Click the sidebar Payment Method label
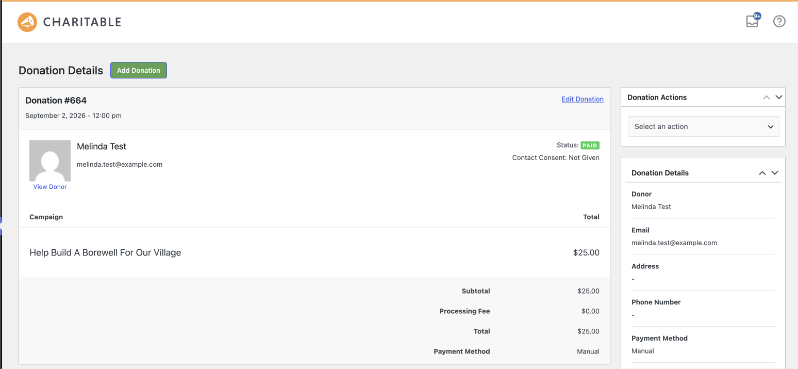This screenshot has height=369, width=798. pos(659,338)
